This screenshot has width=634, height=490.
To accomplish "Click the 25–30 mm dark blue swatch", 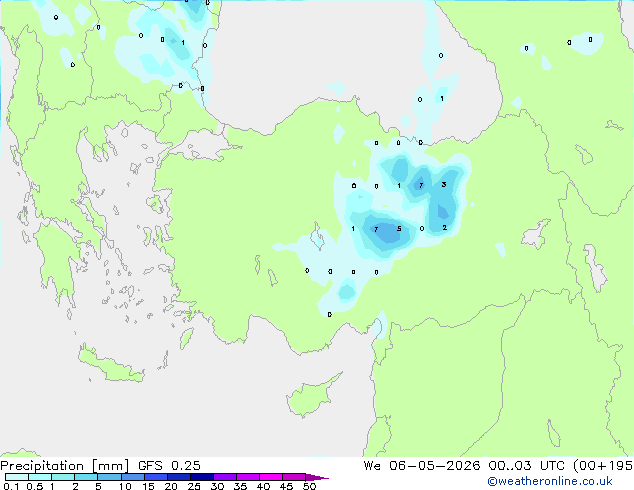I will tap(201, 477).
